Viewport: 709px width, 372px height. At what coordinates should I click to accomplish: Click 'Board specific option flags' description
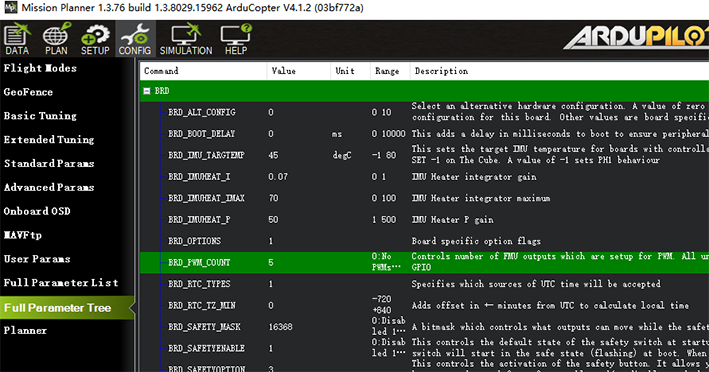476,241
